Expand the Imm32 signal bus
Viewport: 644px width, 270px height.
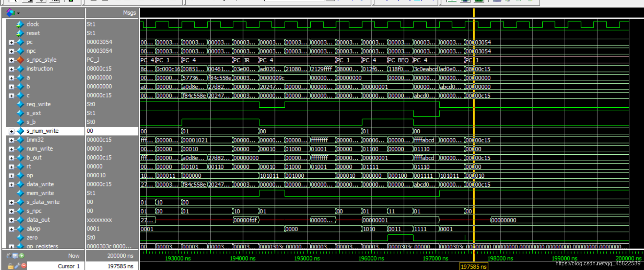(11, 140)
